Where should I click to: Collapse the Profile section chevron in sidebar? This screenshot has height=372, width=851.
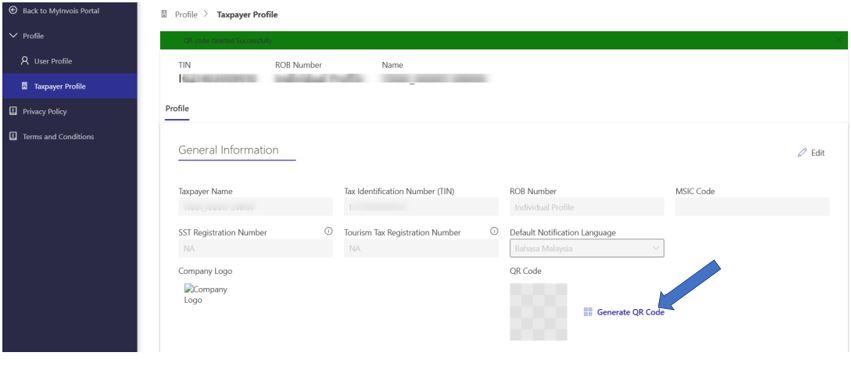click(14, 36)
